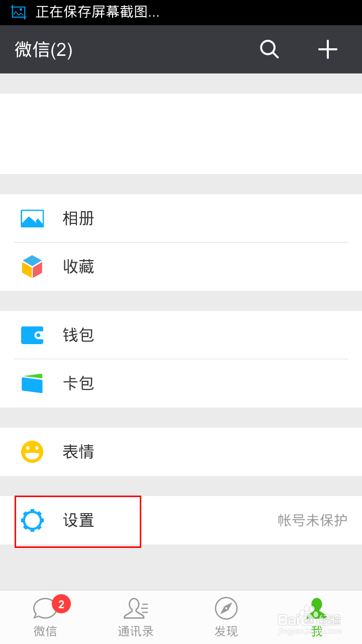This screenshot has height=644, width=362.
Task: Open settings via gear icon
Action: pyautogui.click(x=32, y=520)
